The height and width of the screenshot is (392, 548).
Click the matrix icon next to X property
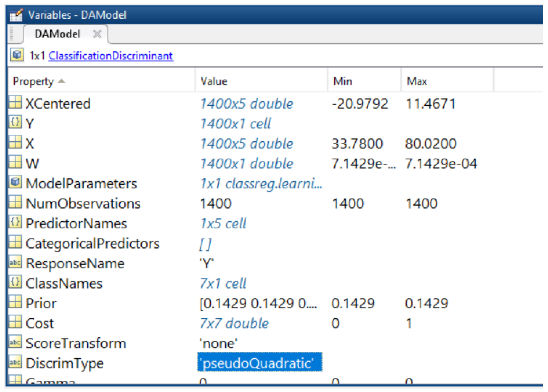(15, 142)
